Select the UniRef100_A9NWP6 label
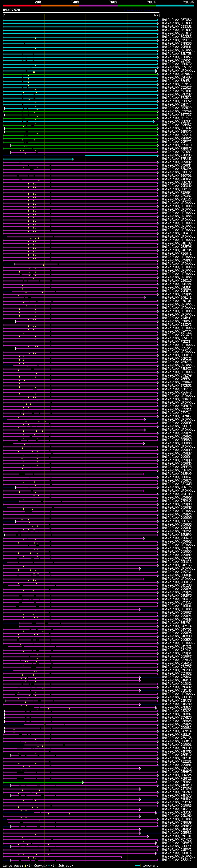The width and height of the screenshot is (197, 868). 177,138
